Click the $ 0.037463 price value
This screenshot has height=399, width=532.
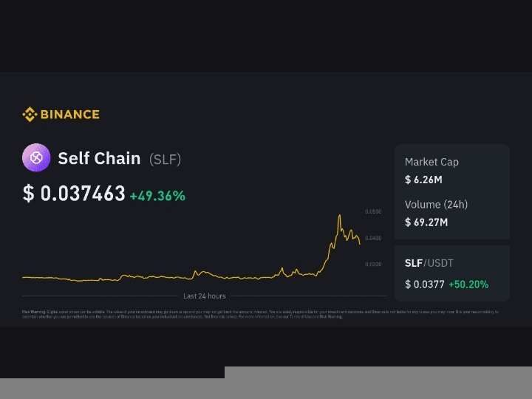pyautogui.click(x=74, y=194)
